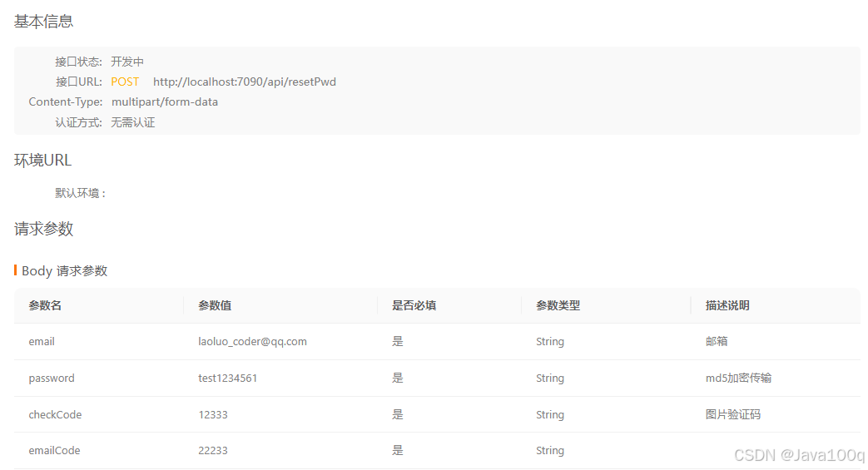Click the 邮箱 description cell

(717, 342)
